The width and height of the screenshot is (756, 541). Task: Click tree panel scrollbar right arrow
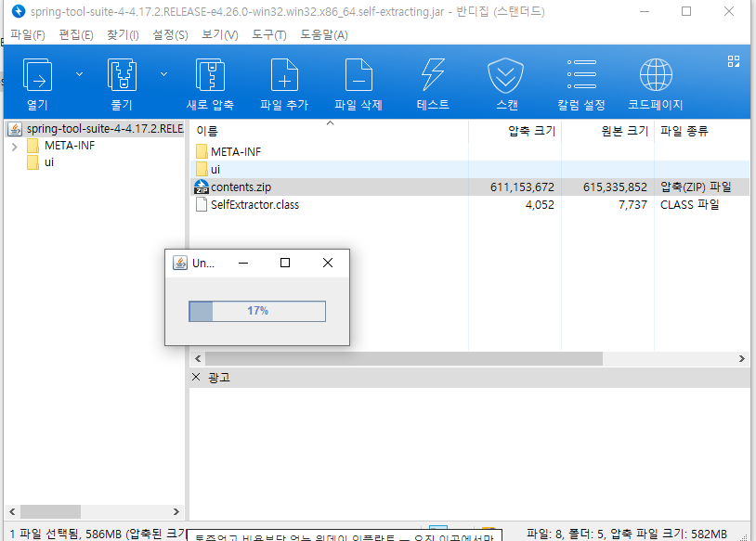tap(176, 511)
